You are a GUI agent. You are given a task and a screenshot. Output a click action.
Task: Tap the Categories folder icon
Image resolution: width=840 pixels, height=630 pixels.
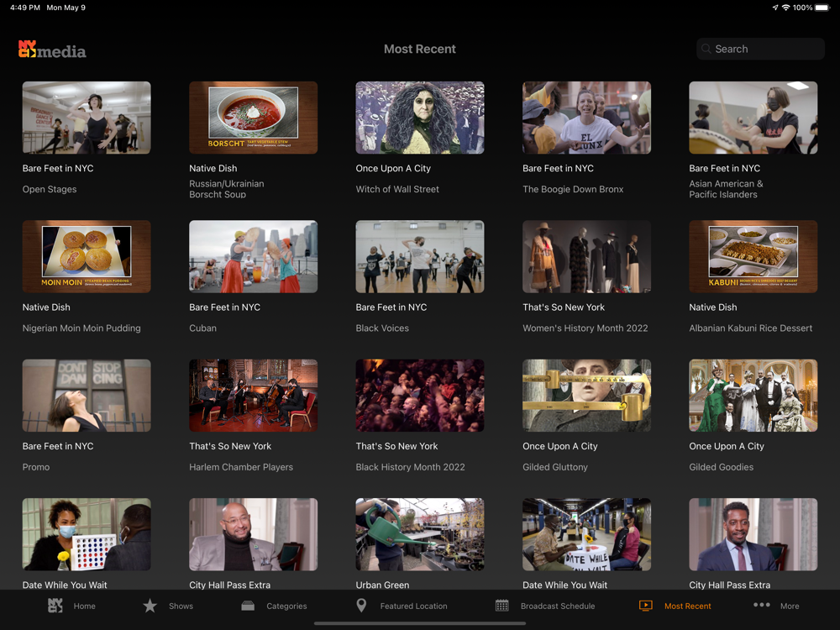[248, 606]
